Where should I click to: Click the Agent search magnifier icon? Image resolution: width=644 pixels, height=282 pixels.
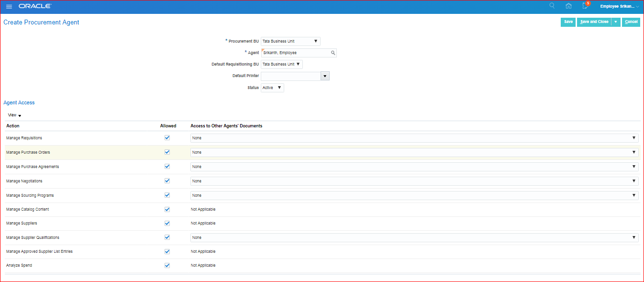click(333, 53)
